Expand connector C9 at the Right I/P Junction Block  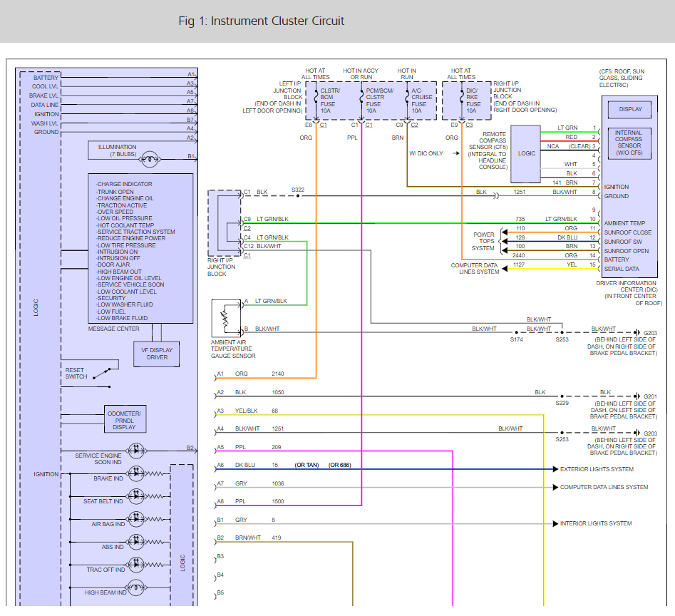[x=247, y=220]
